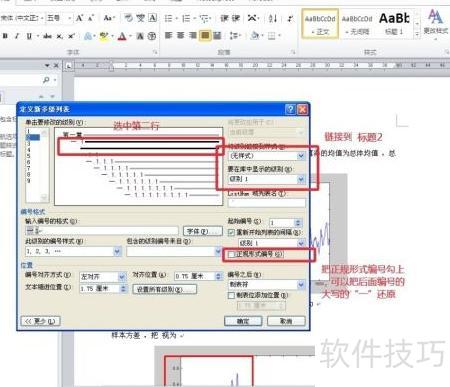
Task: Apply strikethrough formatting
Action: (x=47, y=36)
